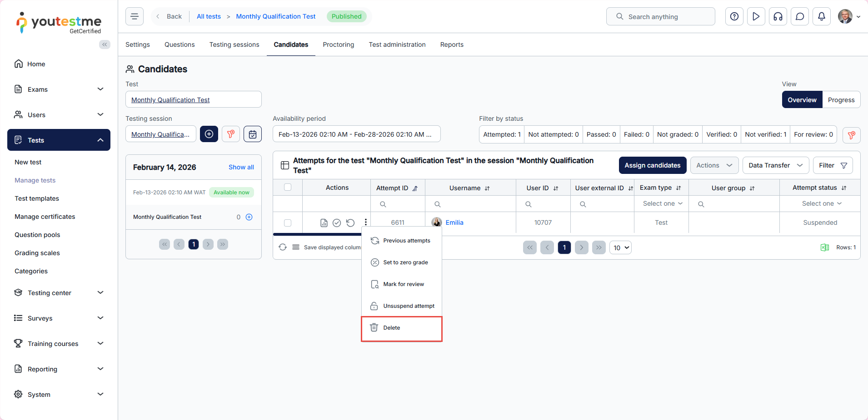Open the three-dot menu for attempt 6611
Screen dimensions: 868x420
click(365, 222)
